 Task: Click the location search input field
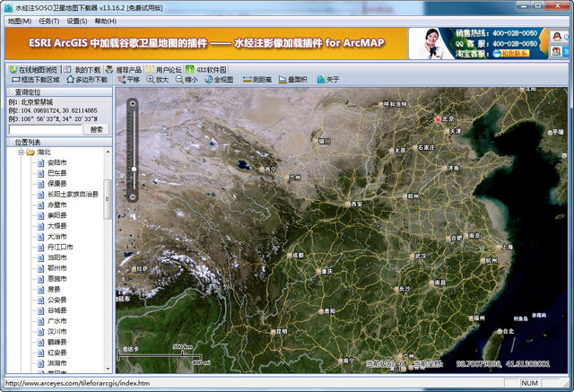pyautogui.click(x=46, y=130)
